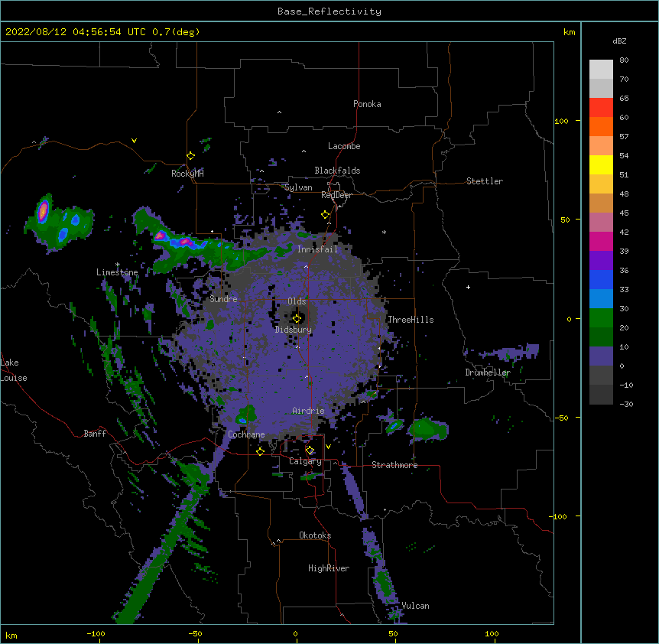Click the yellow diamond marker south of RedDeer
Viewport: 659px width, 644px height.
[325, 215]
